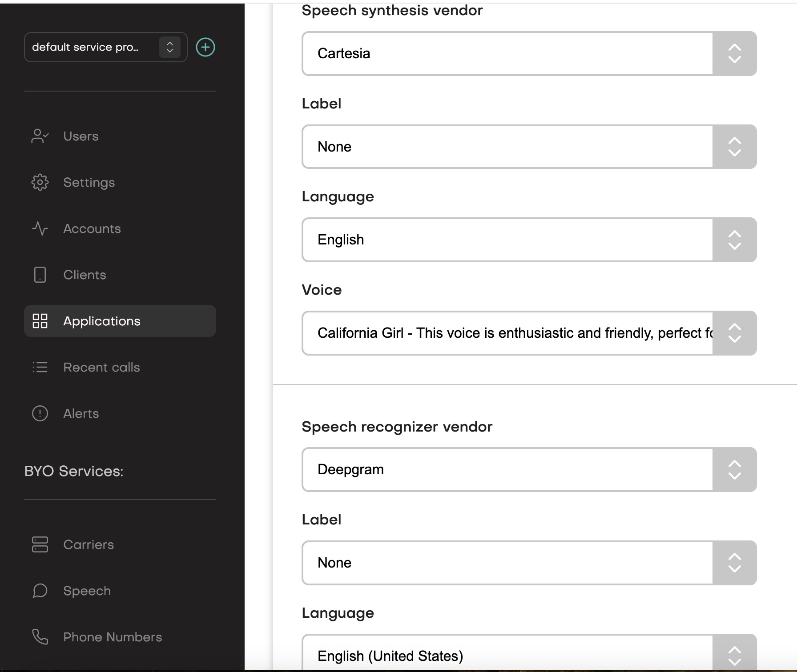
Task: Click the add service provider plus button
Action: click(x=205, y=47)
